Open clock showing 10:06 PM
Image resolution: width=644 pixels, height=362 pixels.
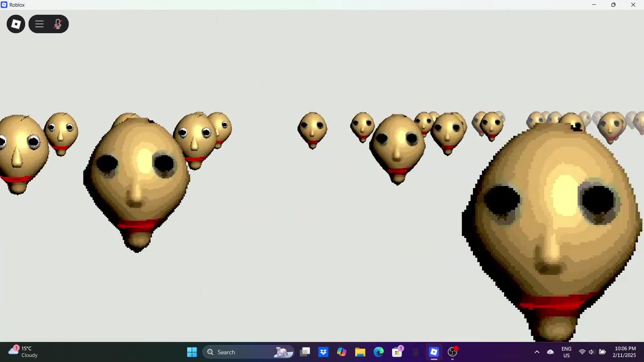(x=625, y=352)
